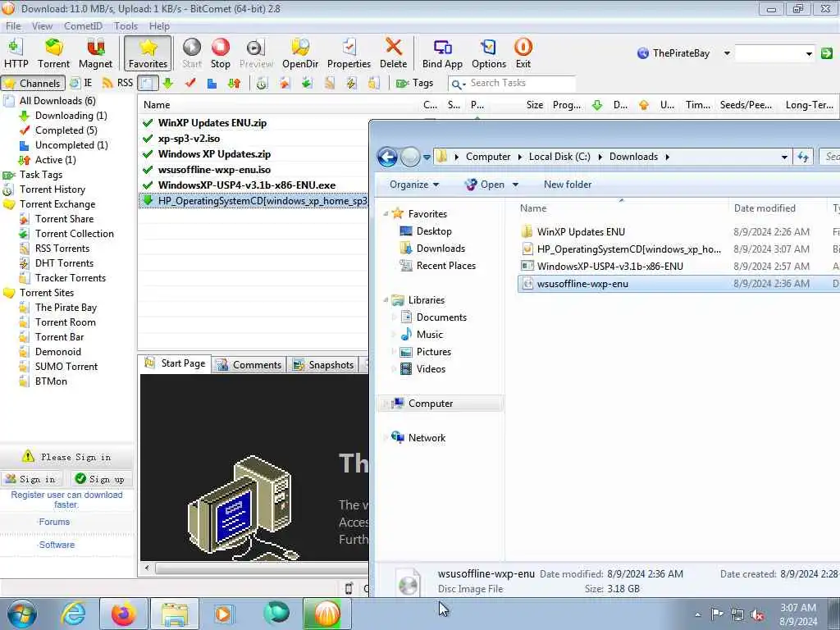The width and height of the screenshot is (840, 630).
Task: Toggle the highlighted all-tasks filter icon
Action: pyautogui.click(x=148, y=83)
